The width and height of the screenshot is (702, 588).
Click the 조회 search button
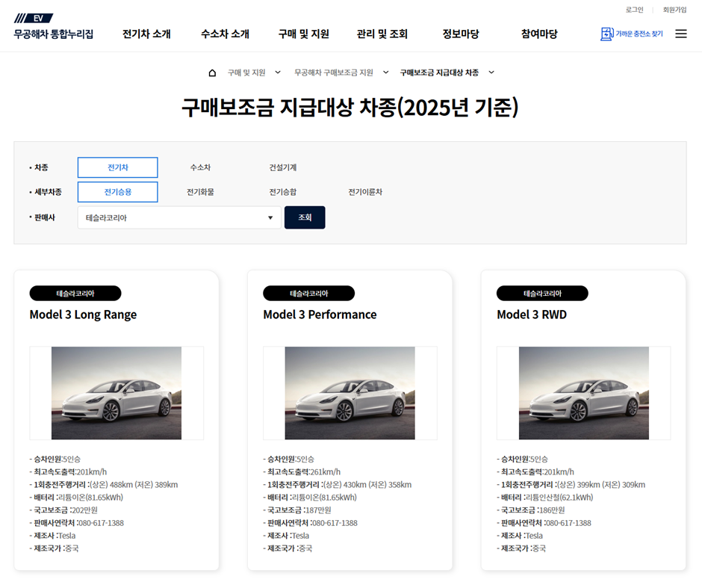305,217
